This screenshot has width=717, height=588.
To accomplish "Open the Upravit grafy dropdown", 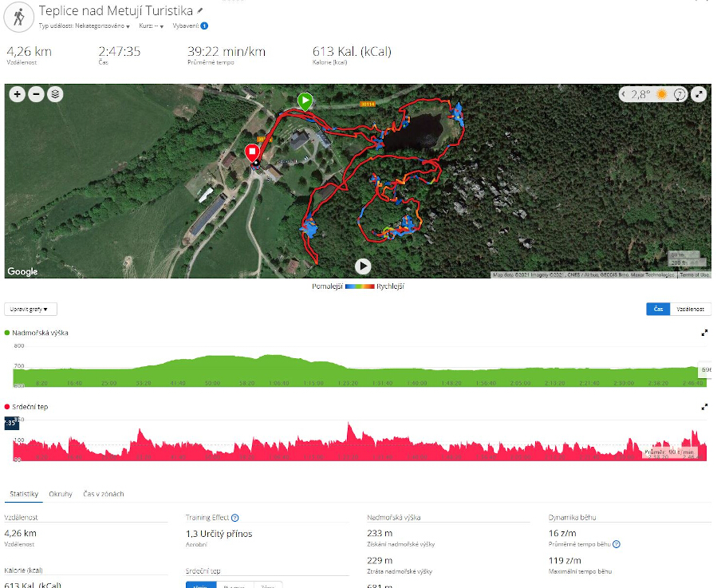I will click(30, 310).
